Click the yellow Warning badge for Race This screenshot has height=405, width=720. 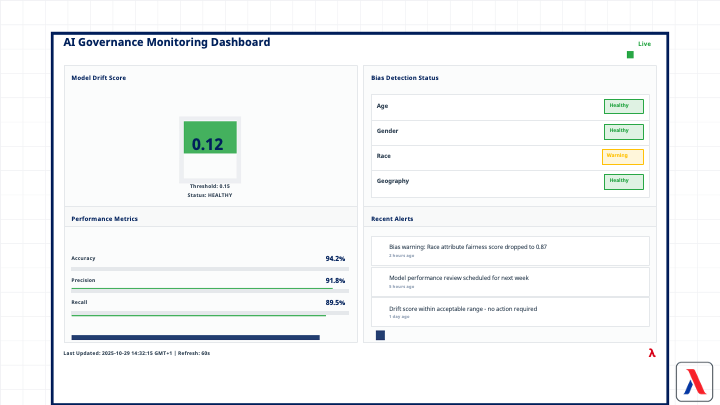(x=622, y=156)
